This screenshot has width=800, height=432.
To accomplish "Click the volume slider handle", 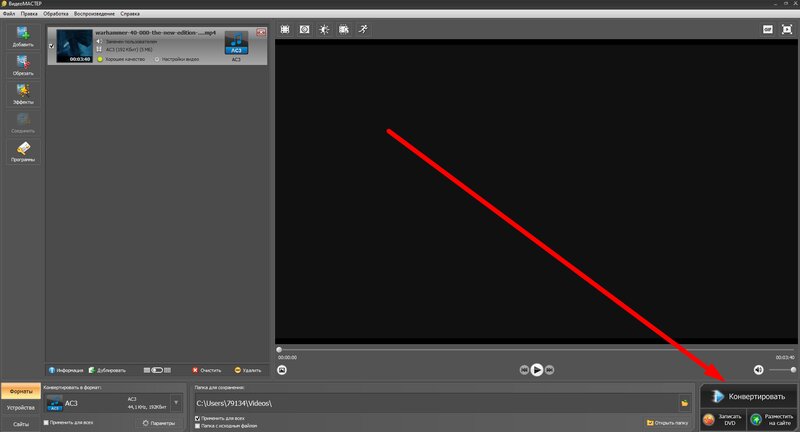I will 793,370.
